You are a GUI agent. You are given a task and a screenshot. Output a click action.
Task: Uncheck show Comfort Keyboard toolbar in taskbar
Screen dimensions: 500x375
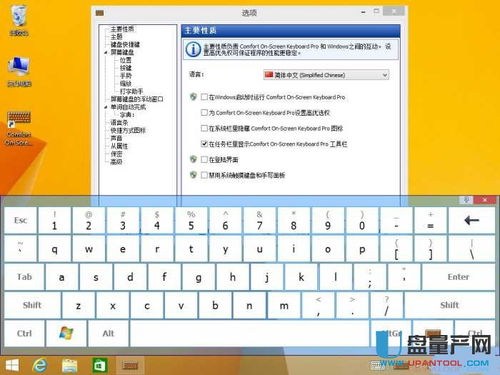click(x=204, y=144)
